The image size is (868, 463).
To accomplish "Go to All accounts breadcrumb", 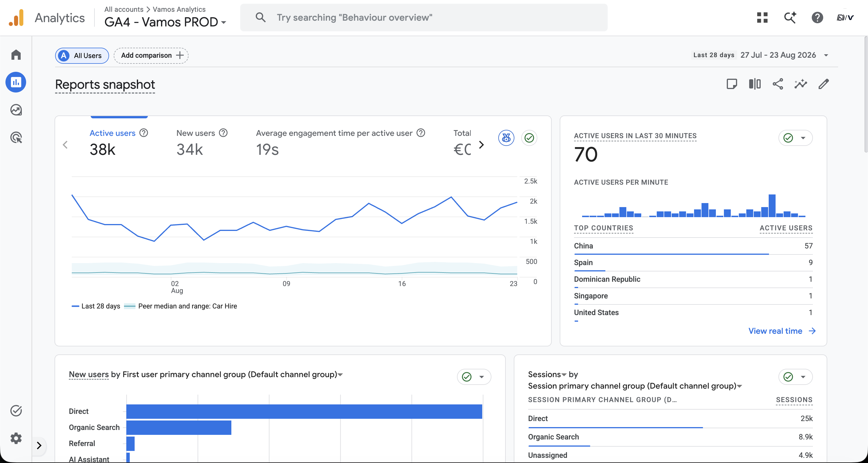I will (124, 9).
